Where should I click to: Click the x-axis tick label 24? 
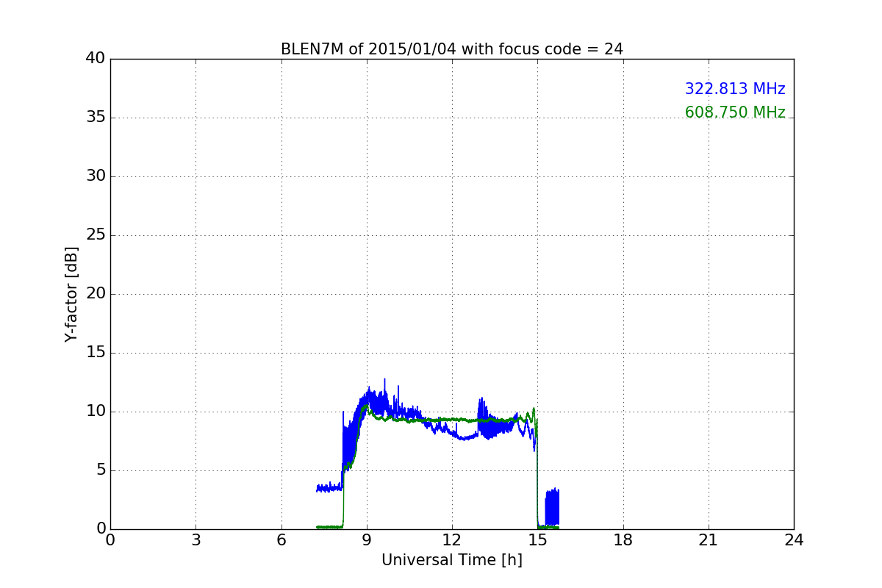pyautogui.click(x=794, y=540)
